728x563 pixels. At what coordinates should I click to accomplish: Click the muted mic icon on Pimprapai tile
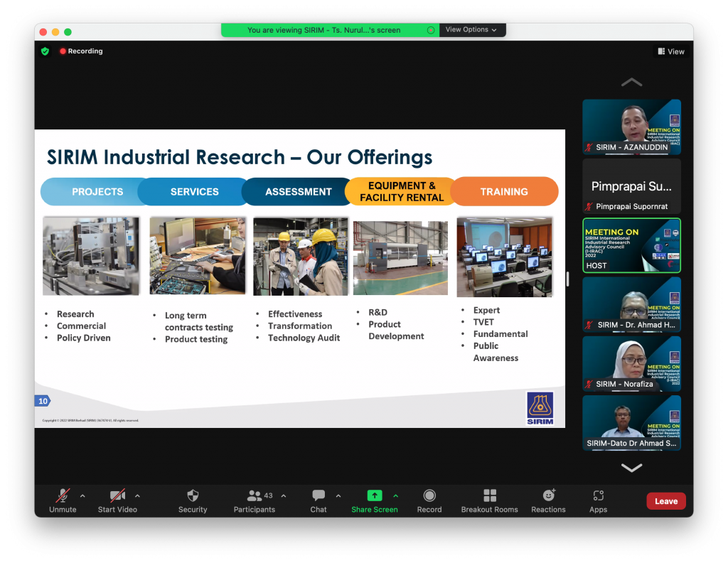pyautogui.click(x=589, y=207)
